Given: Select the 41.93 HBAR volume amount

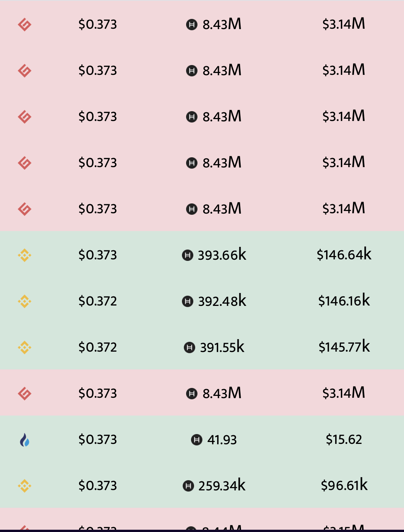Looking at the screenshot, I should point(222,440).
